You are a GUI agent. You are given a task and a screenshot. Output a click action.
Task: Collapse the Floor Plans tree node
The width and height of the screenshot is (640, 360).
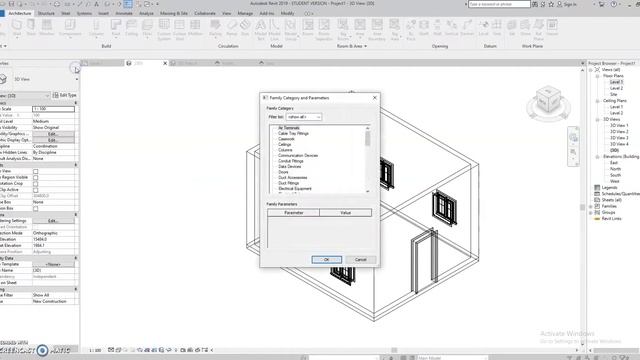(x=597, y=76)
